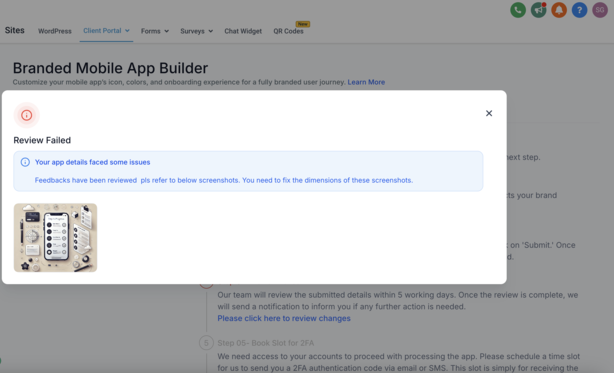The width and height of the screenshot is (614, 373).
Task: Close the Review Failed dialog
Action: tap(489, 113)
